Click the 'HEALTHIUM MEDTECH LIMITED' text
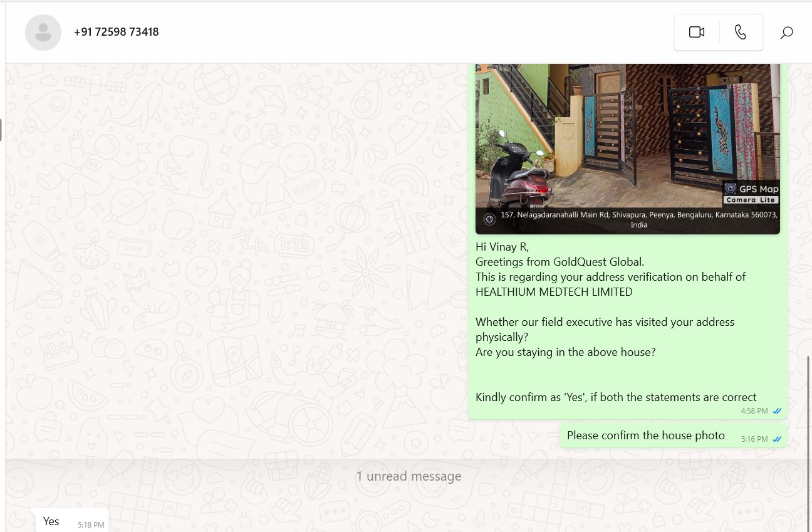 pyautogui.click(x=554, y=292)
